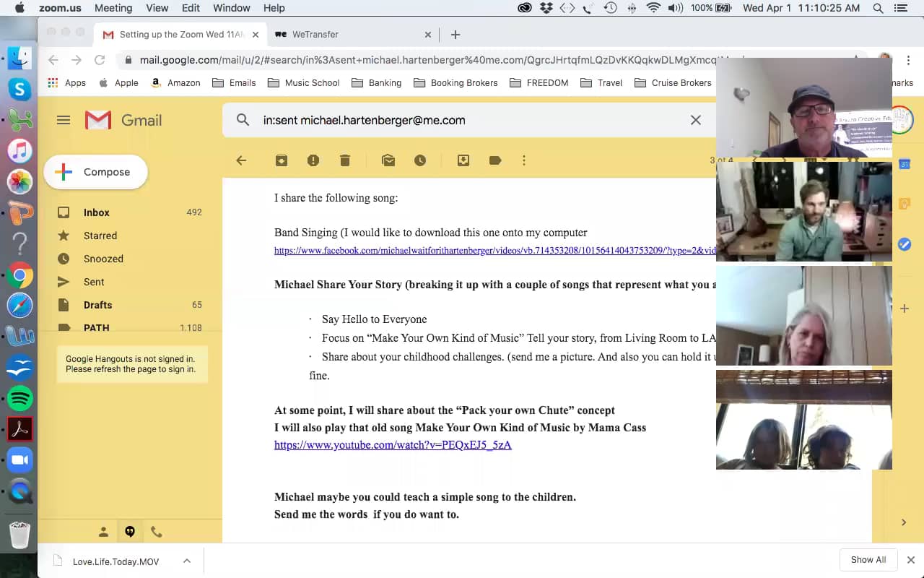Open Hangouts phone calls icon

point(156,532)
